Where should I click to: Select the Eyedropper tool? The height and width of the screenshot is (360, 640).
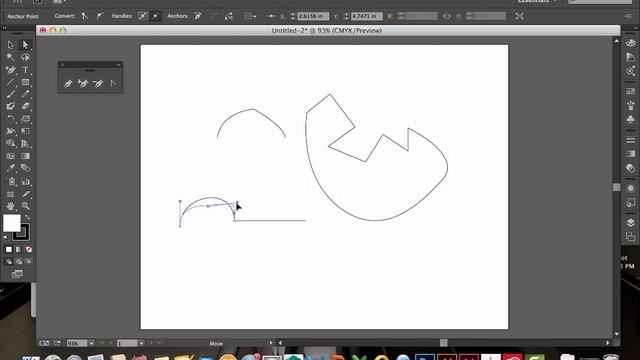coord(10,168)
